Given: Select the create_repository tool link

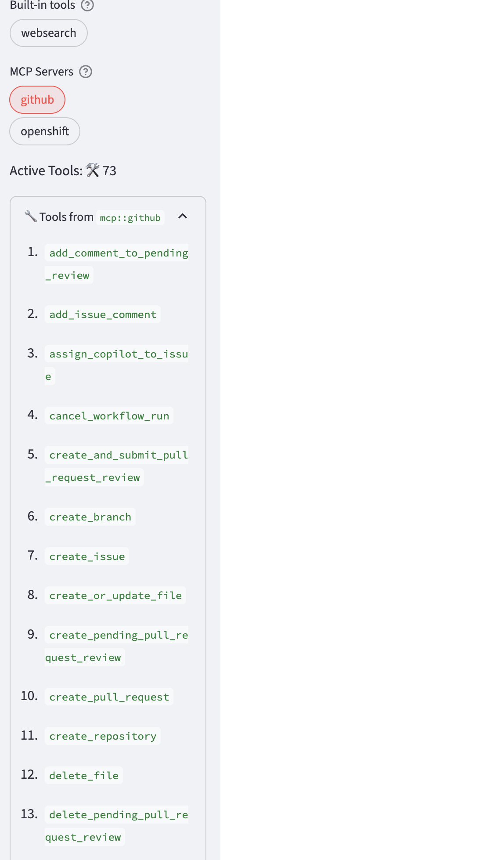Looking at the screenshot, I should click(102, 736).
